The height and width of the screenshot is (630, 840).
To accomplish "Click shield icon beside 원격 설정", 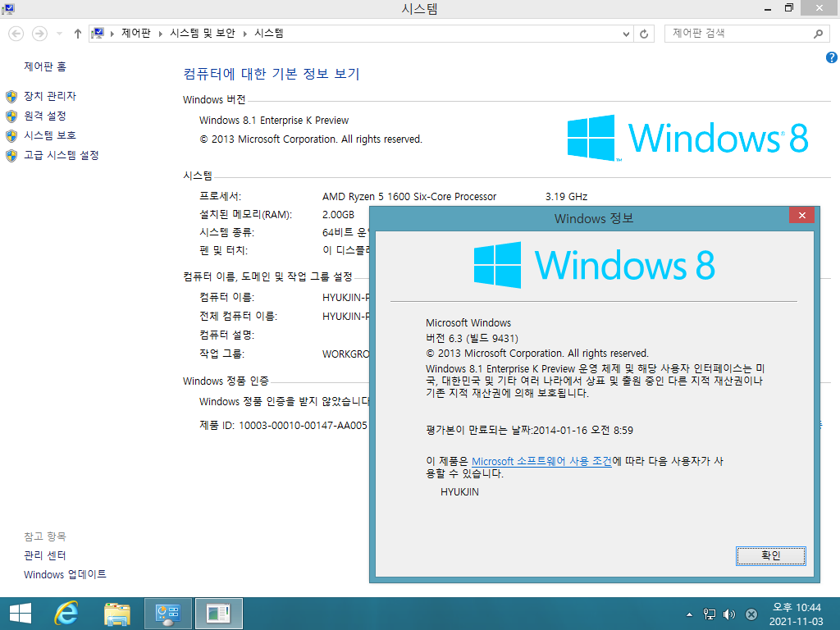I will coord(11,116).
